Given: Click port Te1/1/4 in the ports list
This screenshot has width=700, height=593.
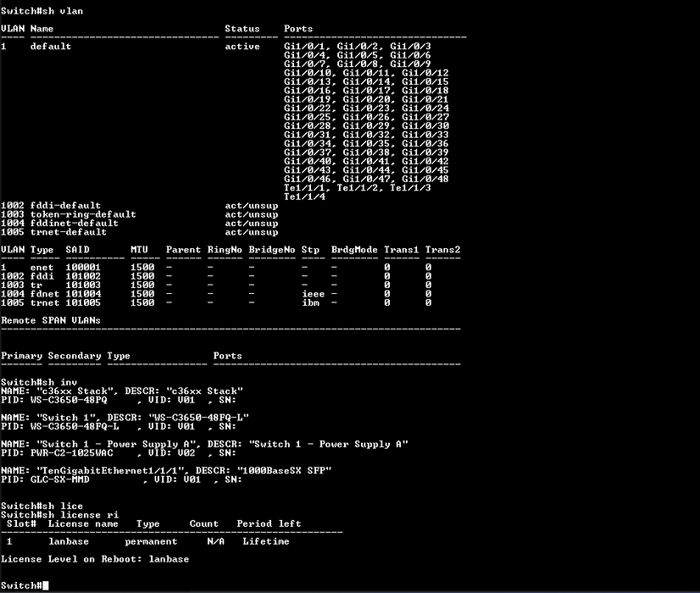Looking at the screenshot, I should [304, 197].
